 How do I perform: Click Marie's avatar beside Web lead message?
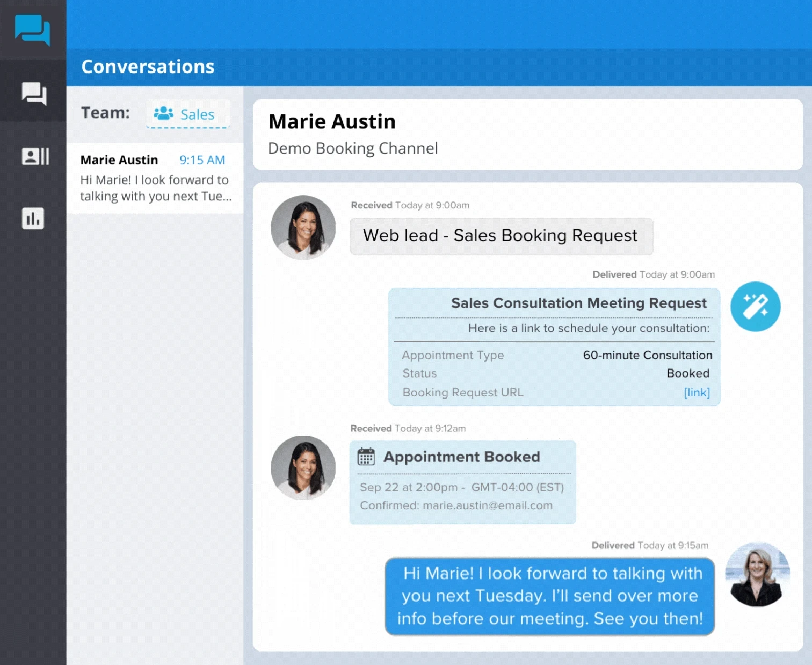coord(303,227)
